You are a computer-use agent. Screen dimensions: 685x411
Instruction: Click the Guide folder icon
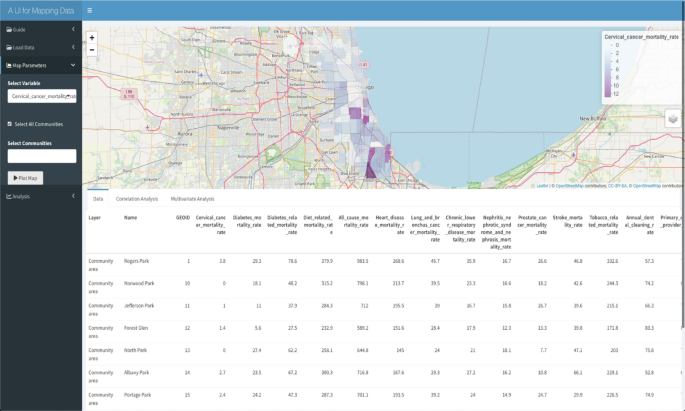[x=9, y=30]
